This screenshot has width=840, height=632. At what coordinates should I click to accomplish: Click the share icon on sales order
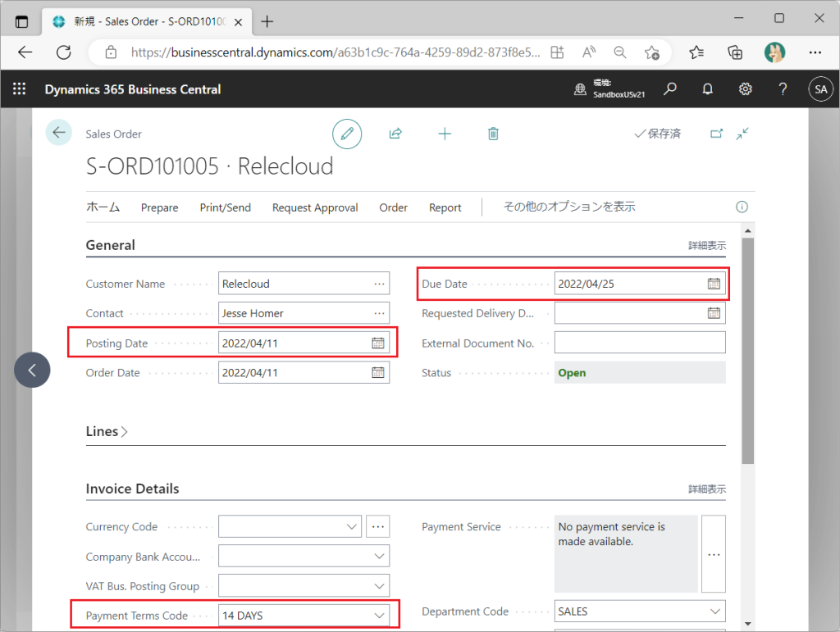point(395,134)
